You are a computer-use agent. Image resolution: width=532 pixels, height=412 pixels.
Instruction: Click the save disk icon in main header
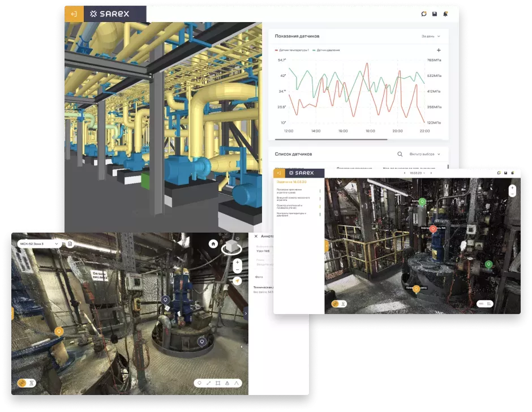click(x=434, y=14)
